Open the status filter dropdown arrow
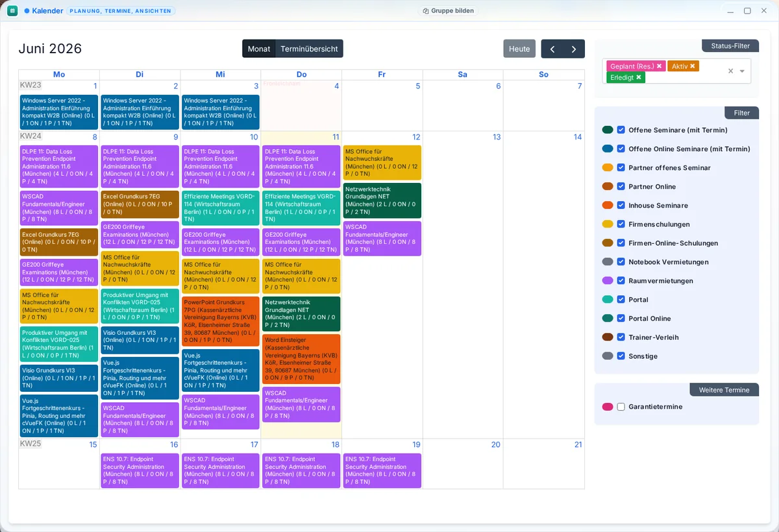Image resolution: width=779 pixels, height=532 pixels. coord(742,71)
